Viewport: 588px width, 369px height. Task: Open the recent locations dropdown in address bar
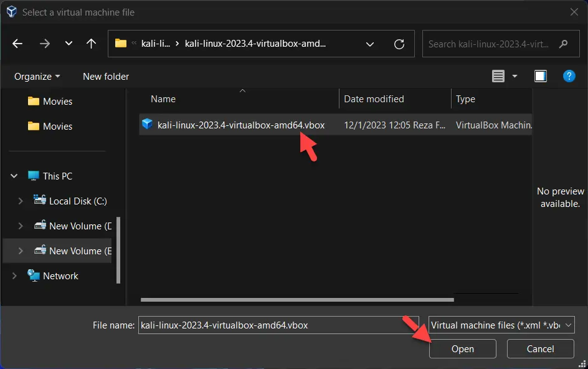(370, 44)
